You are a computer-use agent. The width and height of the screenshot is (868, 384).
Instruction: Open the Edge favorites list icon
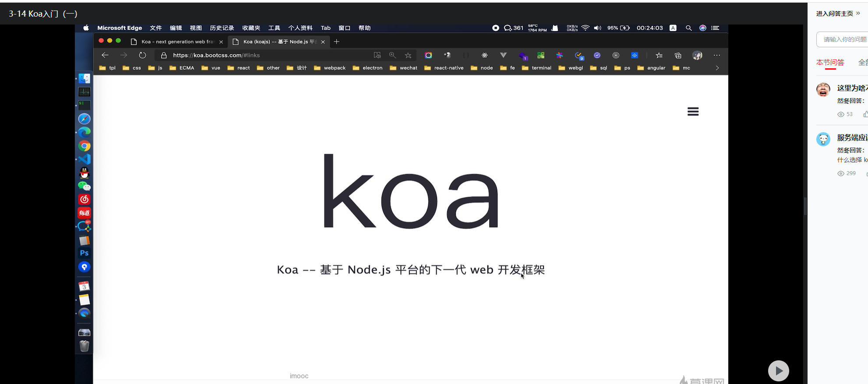click(659, 55)
